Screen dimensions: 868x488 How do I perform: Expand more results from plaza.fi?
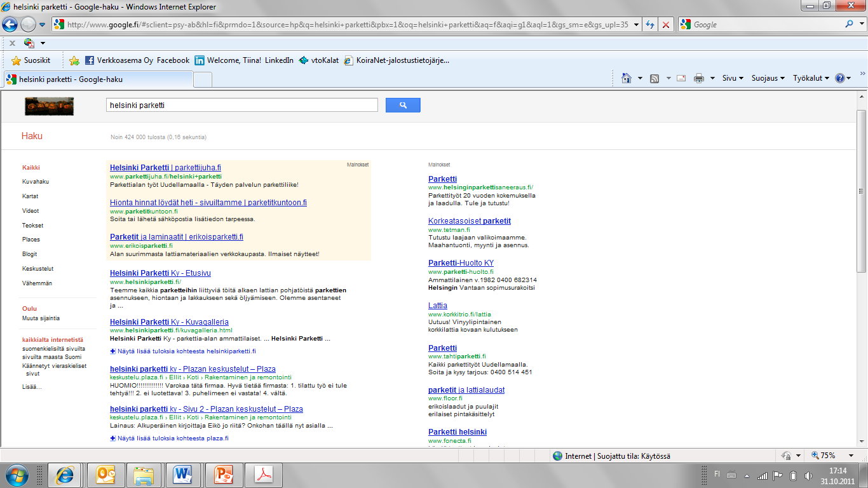point(169,438)
